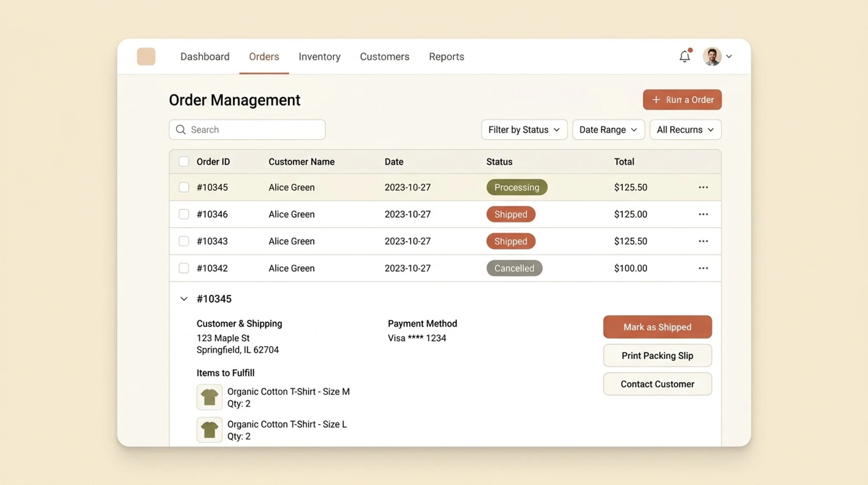Open the Customers tab
The width and height of the screenshot is (868, 485).
[384, 56]
